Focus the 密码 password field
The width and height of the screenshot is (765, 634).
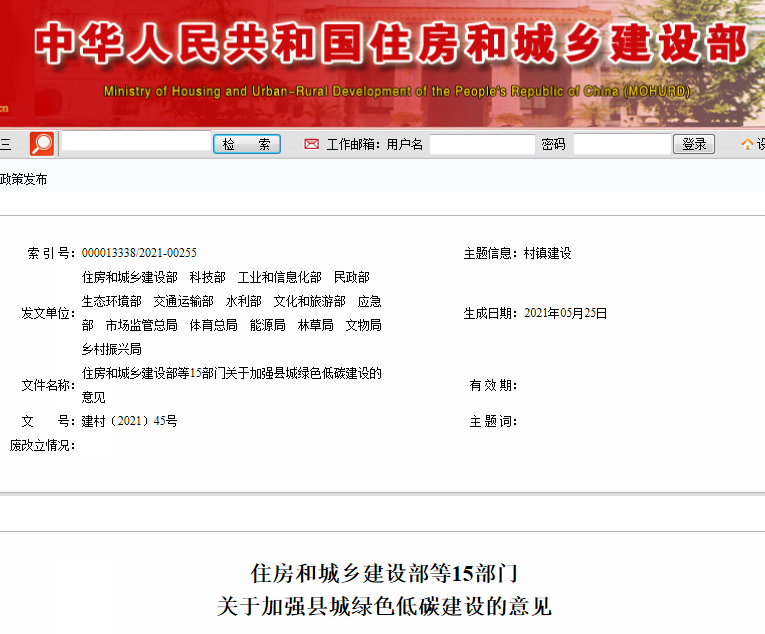point(622,144)
